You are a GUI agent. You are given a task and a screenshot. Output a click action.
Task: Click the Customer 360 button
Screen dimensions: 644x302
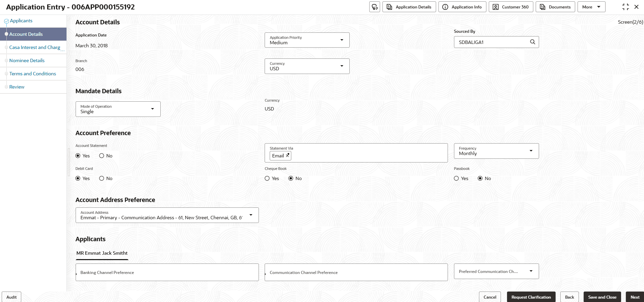(x=511, y=7)
